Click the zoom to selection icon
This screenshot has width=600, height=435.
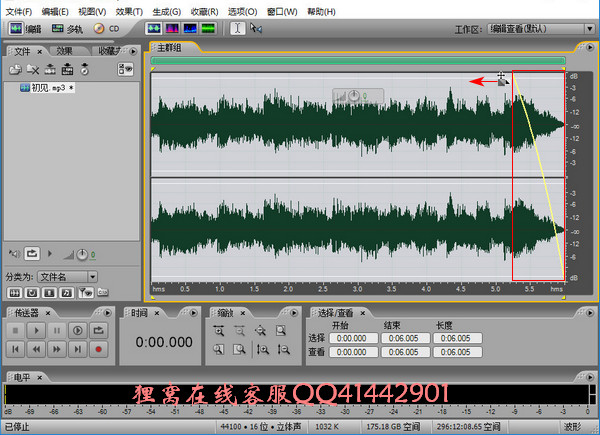(x=281, y=331)
